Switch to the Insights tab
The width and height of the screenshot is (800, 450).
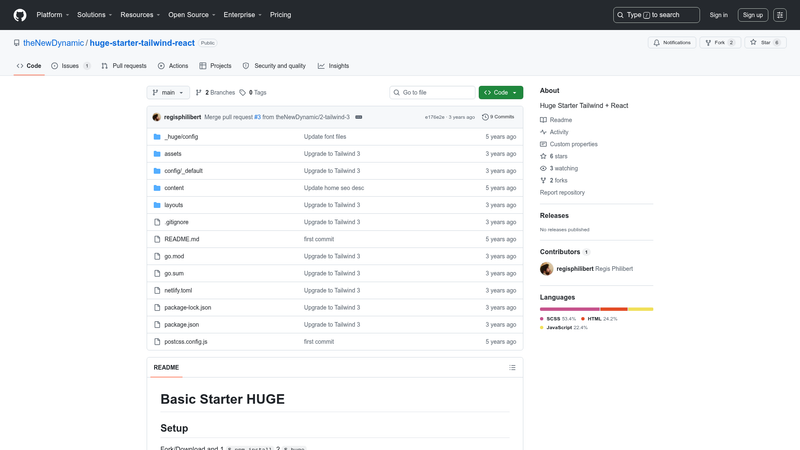coord(334,66)
